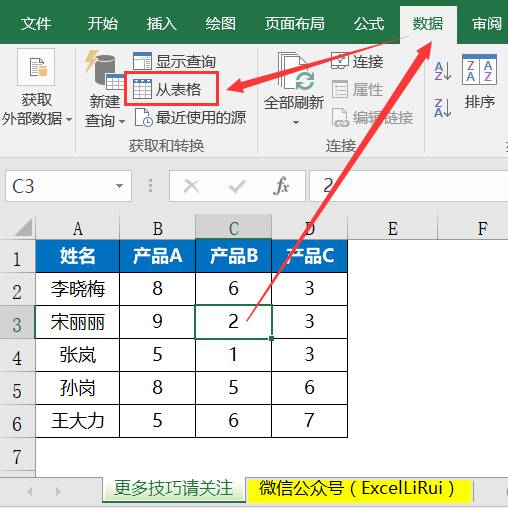Click the 显示查询 button
This screenshot has height=508, width=508.
(x=174, y=61)
